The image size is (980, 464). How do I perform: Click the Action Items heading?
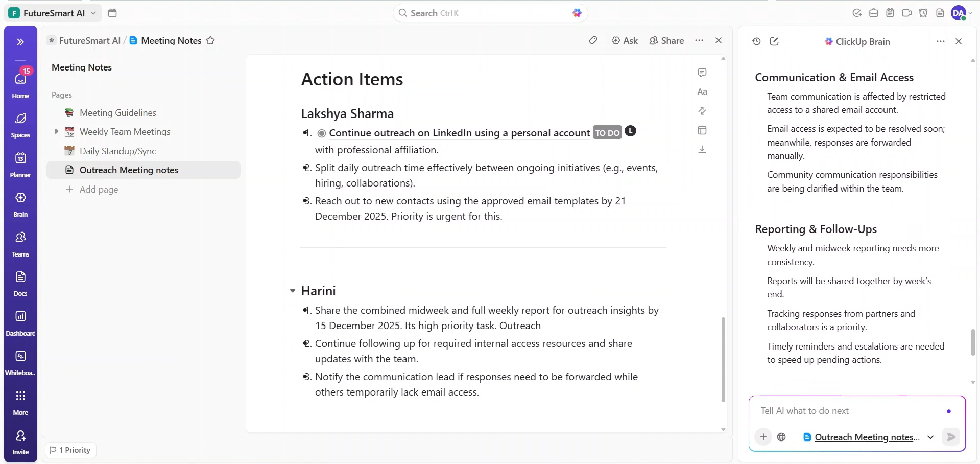pyautogui.click(x=352, y=79)
